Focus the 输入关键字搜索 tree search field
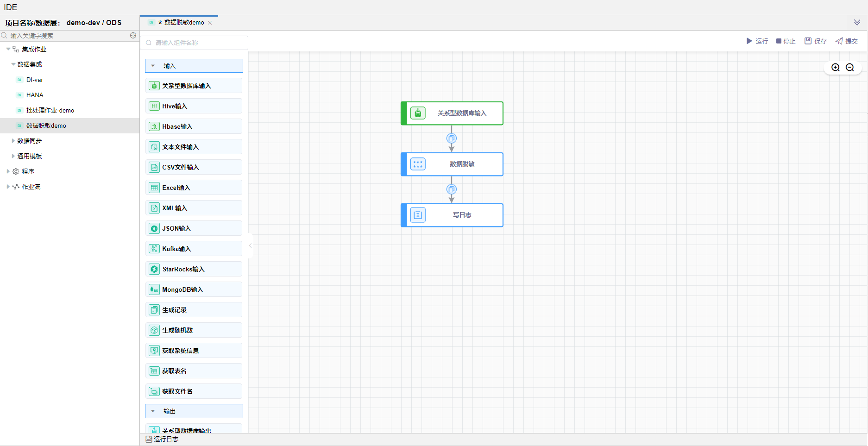This screenshot has width=868, height=446. coord(65,36)
